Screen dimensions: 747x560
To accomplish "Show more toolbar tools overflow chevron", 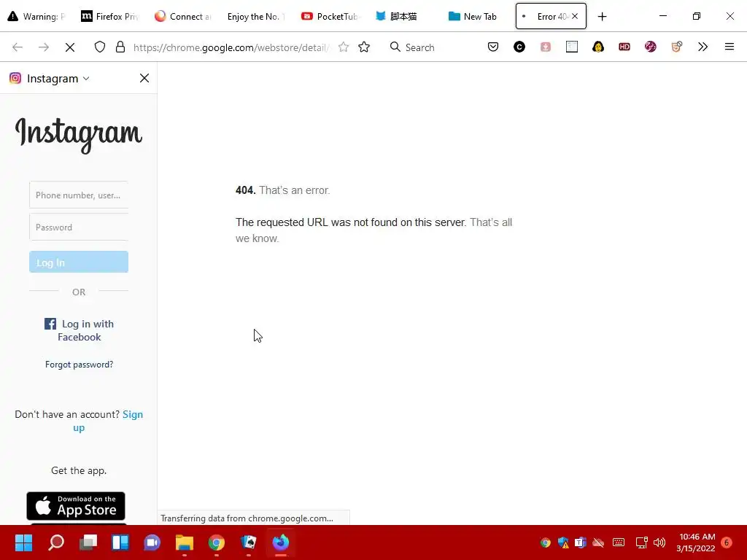I will [703, 47].
